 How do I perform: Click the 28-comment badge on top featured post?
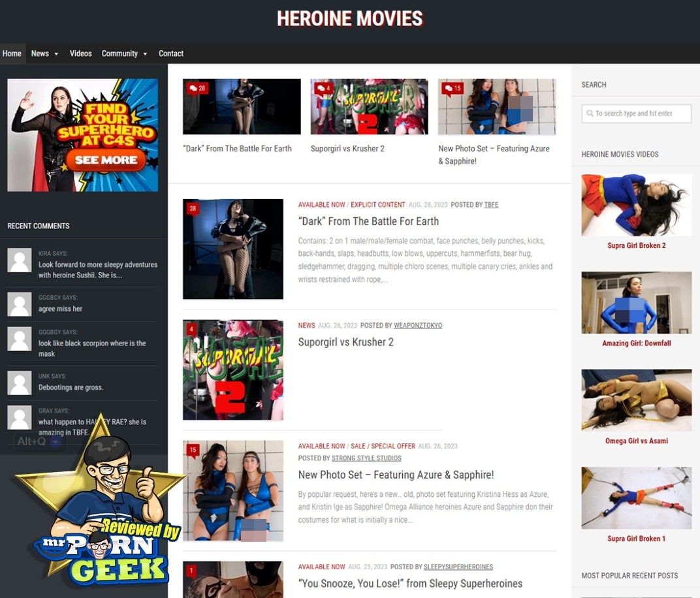tap(197, 88)
